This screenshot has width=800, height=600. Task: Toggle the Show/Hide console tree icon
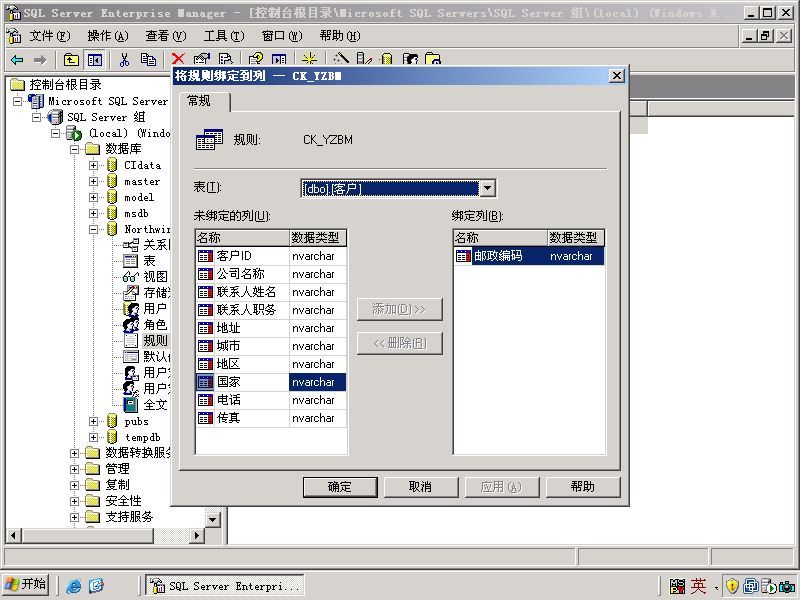pos(95,60)
